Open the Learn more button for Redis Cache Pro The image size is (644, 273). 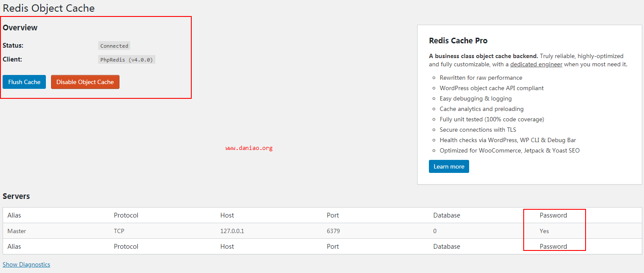449,166
